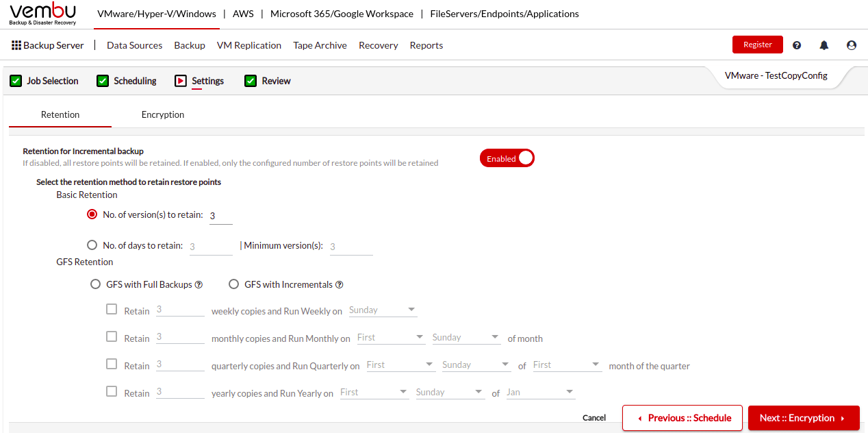Viewport: 868px width, 433px height.
Task: Go back with Previous :: Schedule button
Action: (682, 418)
